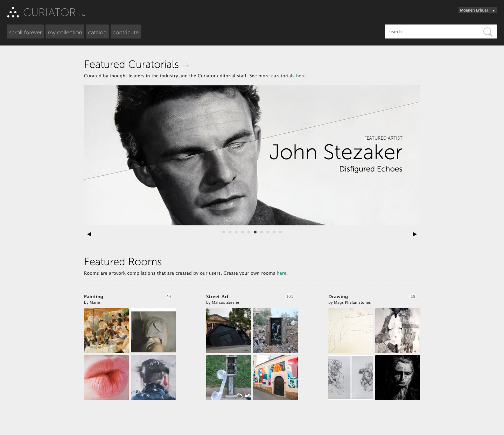Image resolution: width=504 pixels, height=435 pixels.
Task: Select the eighth carousel dot
Action: point(268,232)
